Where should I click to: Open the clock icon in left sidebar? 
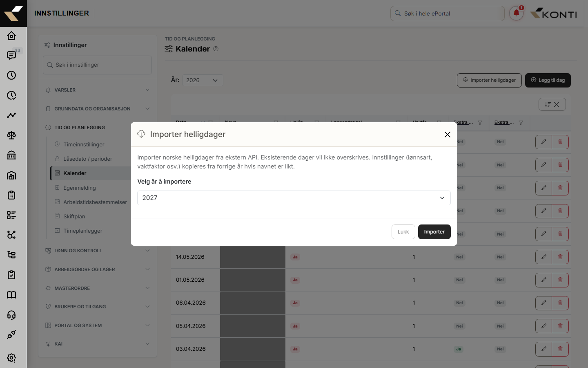11,75
